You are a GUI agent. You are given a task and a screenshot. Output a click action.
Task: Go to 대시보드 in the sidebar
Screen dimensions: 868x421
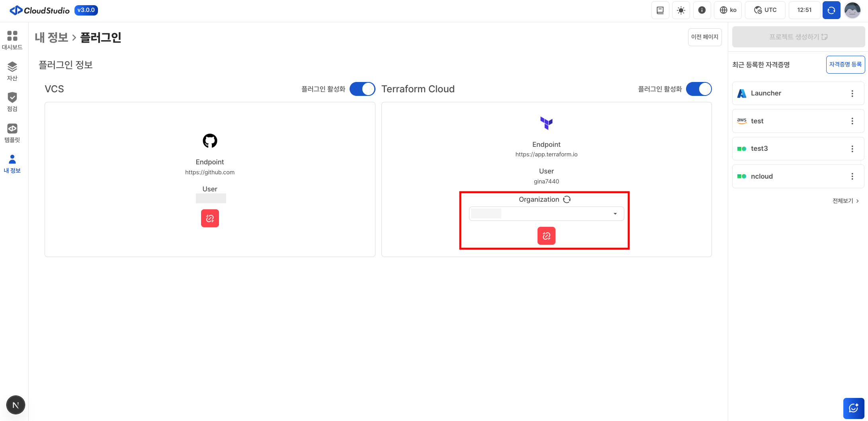click(x=12, y=40)
